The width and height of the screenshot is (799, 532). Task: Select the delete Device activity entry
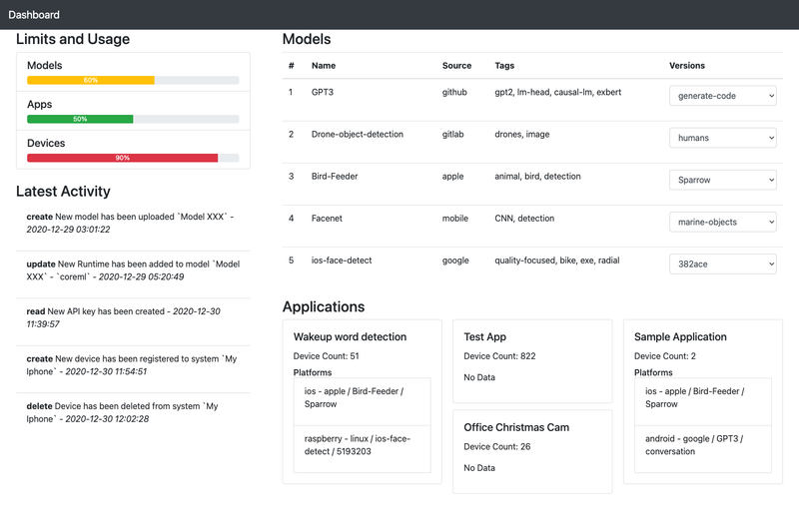(133, 412)
